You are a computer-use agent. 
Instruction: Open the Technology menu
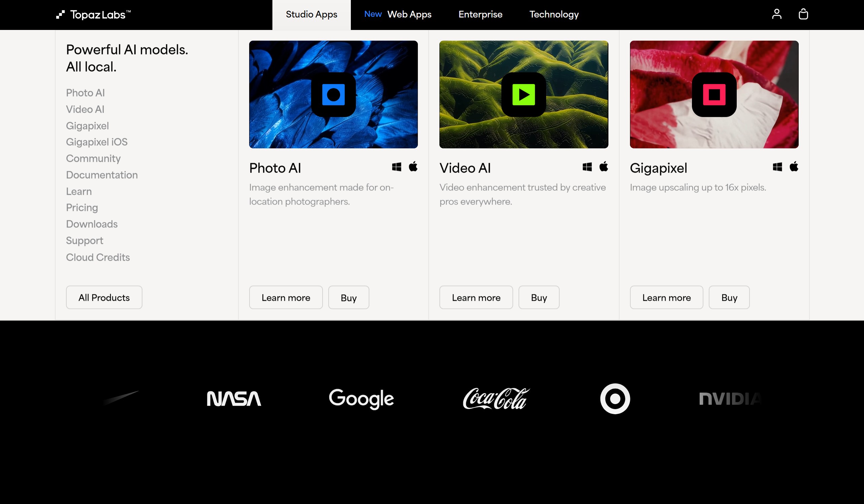click(554, 14)
